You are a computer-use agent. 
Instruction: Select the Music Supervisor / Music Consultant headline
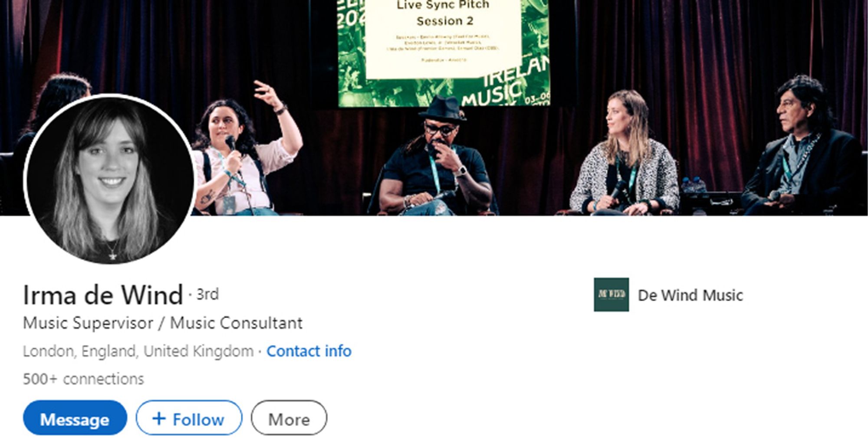click(163, 323)
